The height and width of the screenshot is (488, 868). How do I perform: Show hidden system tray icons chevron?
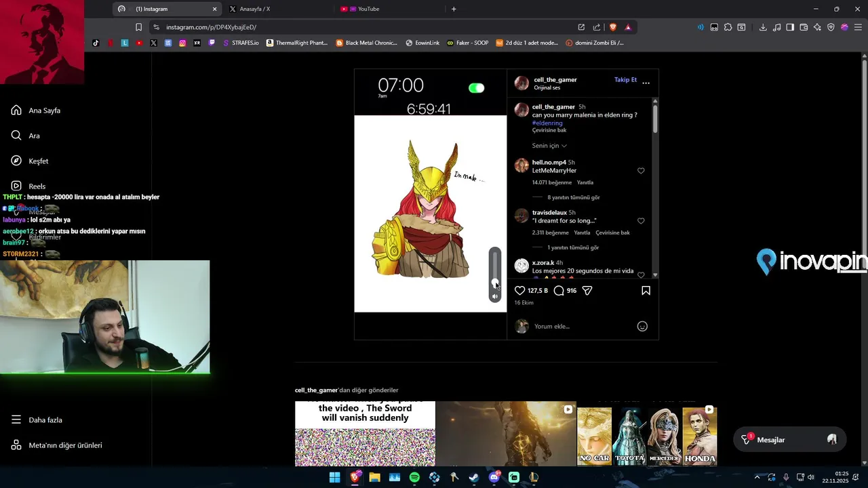pyautogui.click(x=757, y=477)
